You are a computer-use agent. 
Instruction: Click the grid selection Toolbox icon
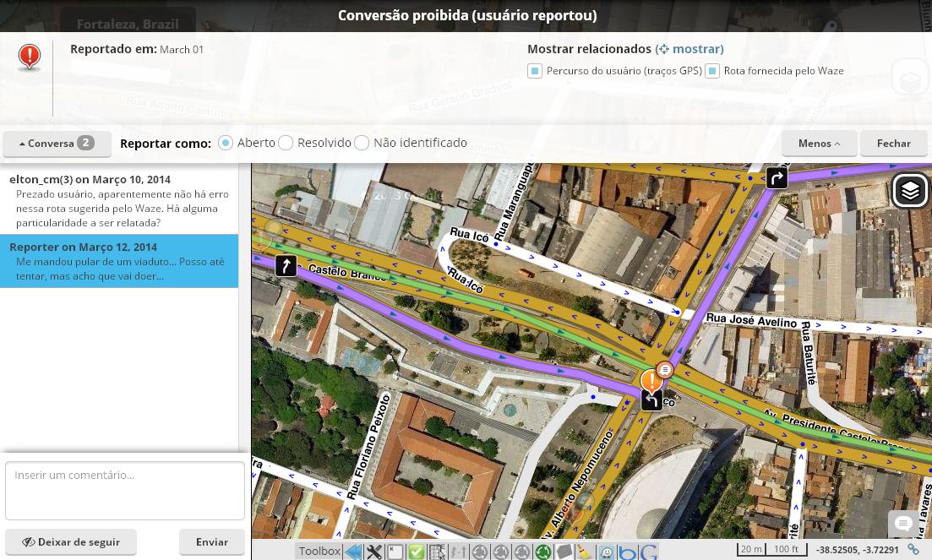pos(438,552)
